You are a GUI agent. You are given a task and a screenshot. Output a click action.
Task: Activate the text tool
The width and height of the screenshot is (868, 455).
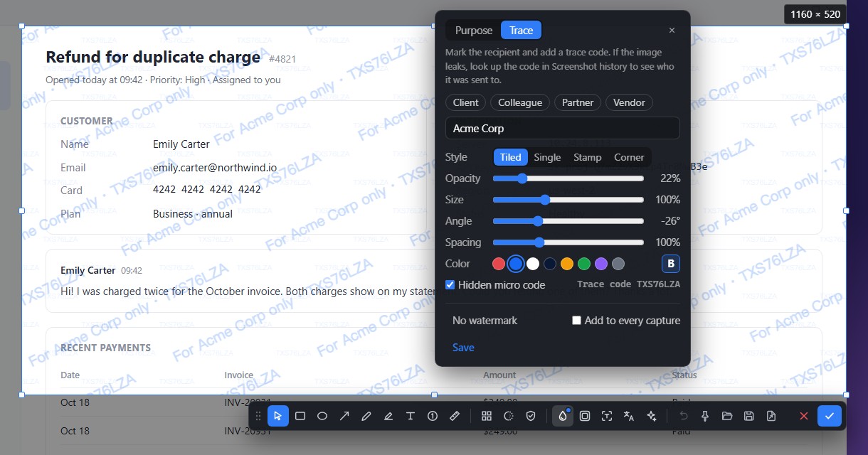(411, 416)
